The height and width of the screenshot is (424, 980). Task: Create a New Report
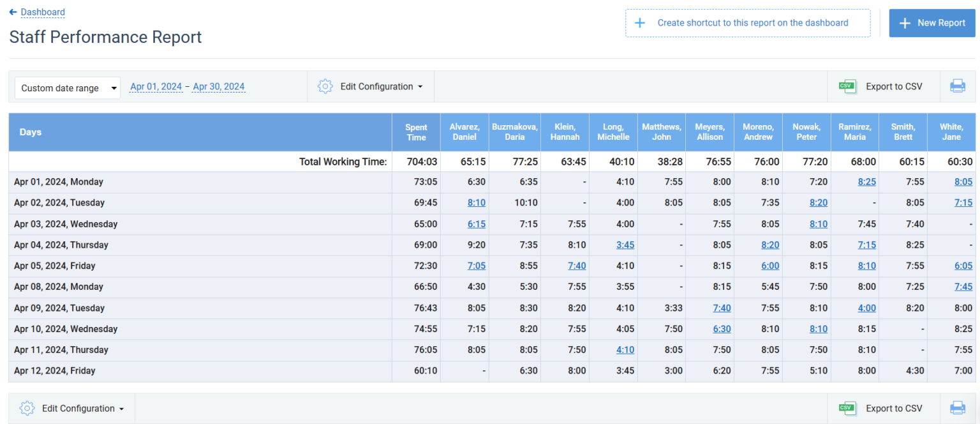(932, 23)
